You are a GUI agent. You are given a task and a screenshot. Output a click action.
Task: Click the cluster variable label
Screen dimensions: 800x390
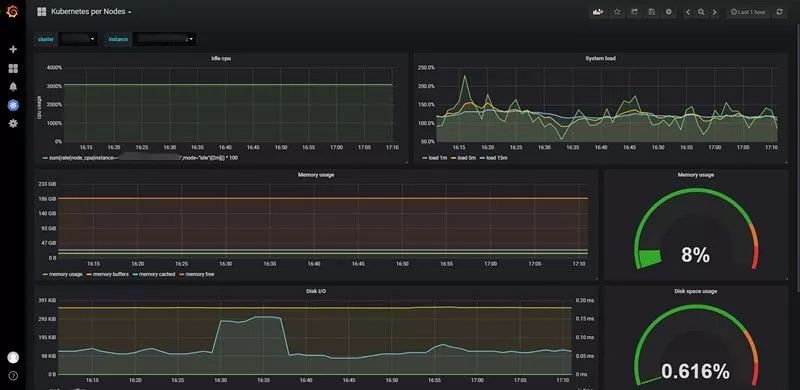pyautogui.click(x=46, y=39)
